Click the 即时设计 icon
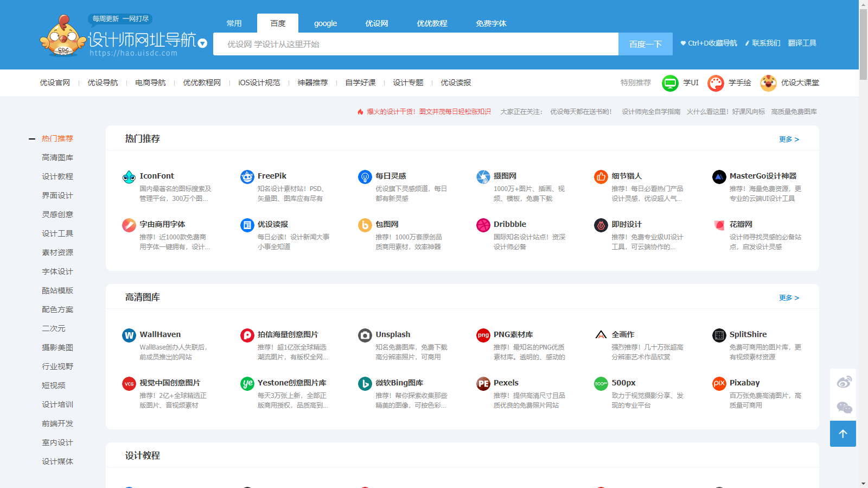868x488 pixels. point(601,225)
